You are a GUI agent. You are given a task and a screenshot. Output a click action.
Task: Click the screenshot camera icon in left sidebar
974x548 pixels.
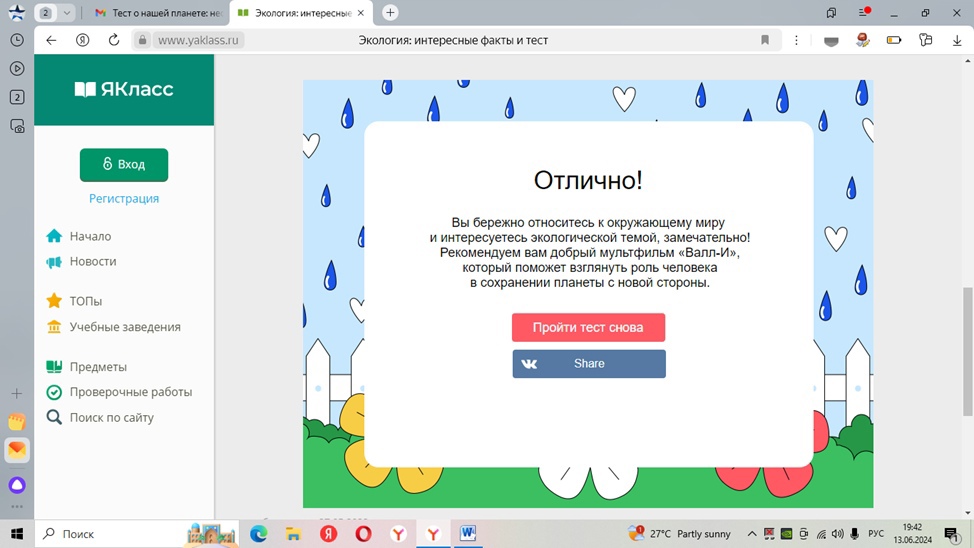[x=17, y=126]
